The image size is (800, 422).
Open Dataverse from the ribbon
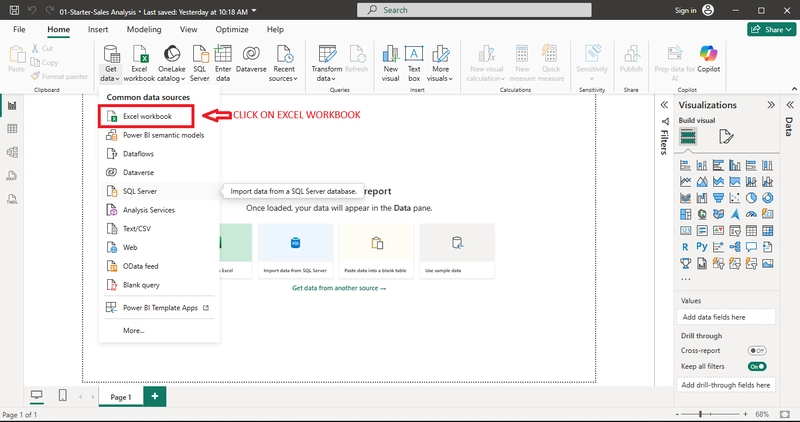(x=251, y=59)
